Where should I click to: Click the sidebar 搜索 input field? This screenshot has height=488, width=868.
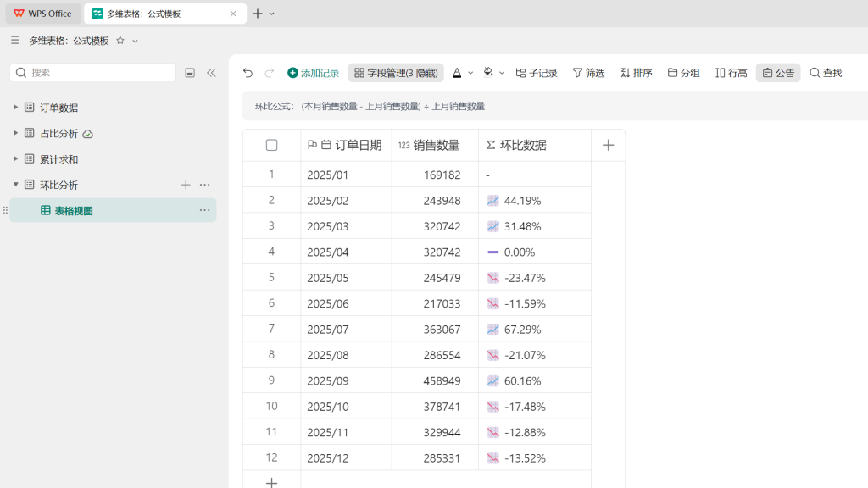tap(92, 73)
